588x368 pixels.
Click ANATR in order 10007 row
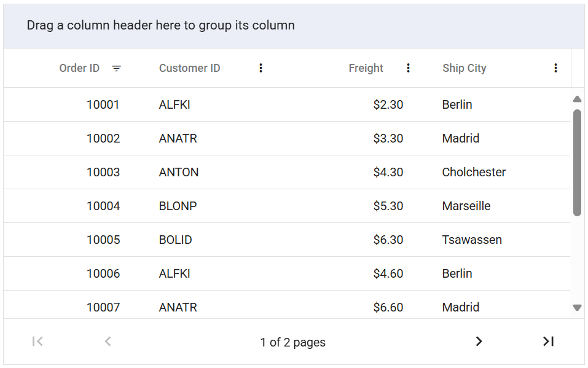pyautogui.click(x=178, y=307)
